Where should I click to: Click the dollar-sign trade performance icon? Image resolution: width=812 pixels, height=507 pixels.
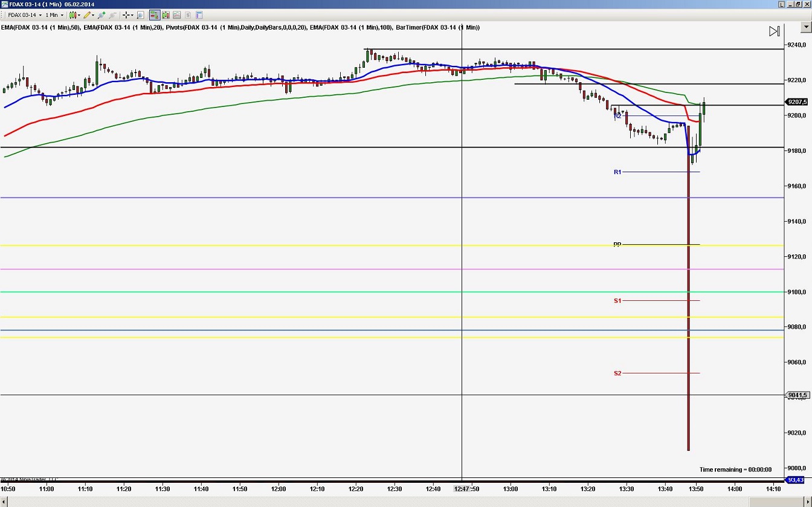pos(187,15)
